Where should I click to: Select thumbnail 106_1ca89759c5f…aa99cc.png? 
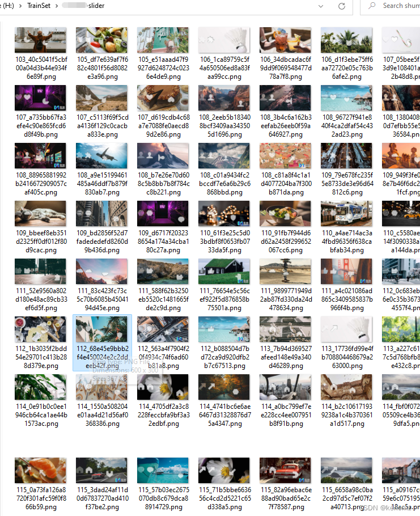(x=224, y=40)
